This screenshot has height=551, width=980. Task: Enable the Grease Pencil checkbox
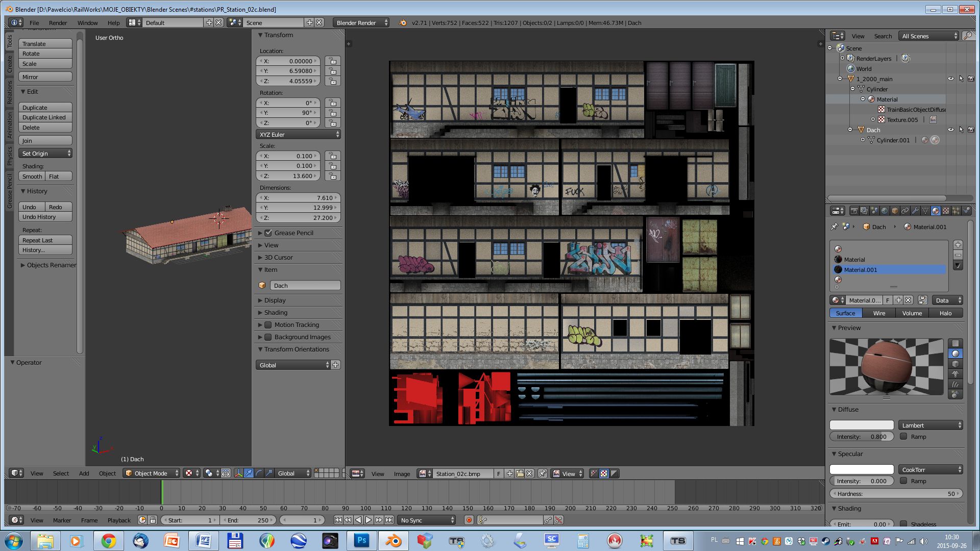click(268, 233)
